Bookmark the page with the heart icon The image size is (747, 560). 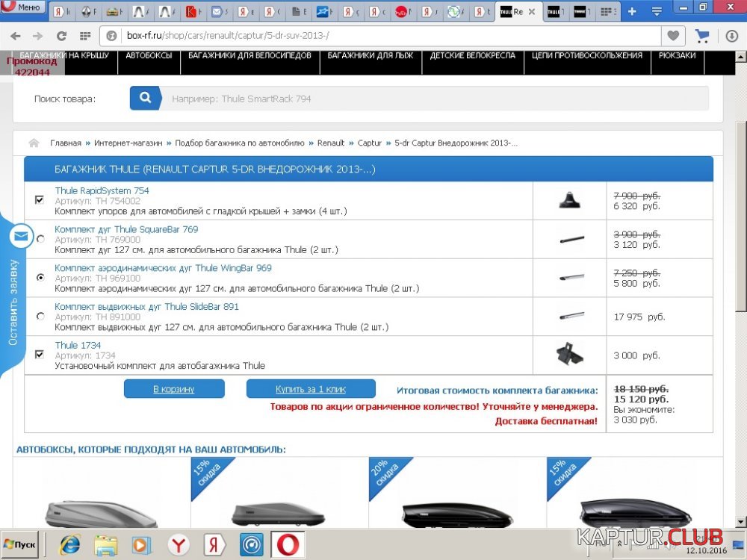click(x=673, y=35)
